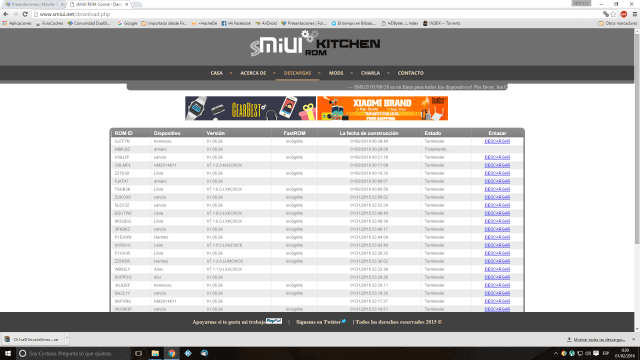Open the Facebook bookmark in the bookmarks bar
The width and height of the screenshot is (640, 360).
point(236,23)
